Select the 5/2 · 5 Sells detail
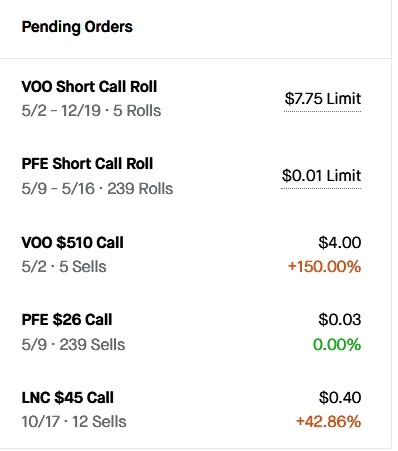398x451 pixels. point(64,267)
